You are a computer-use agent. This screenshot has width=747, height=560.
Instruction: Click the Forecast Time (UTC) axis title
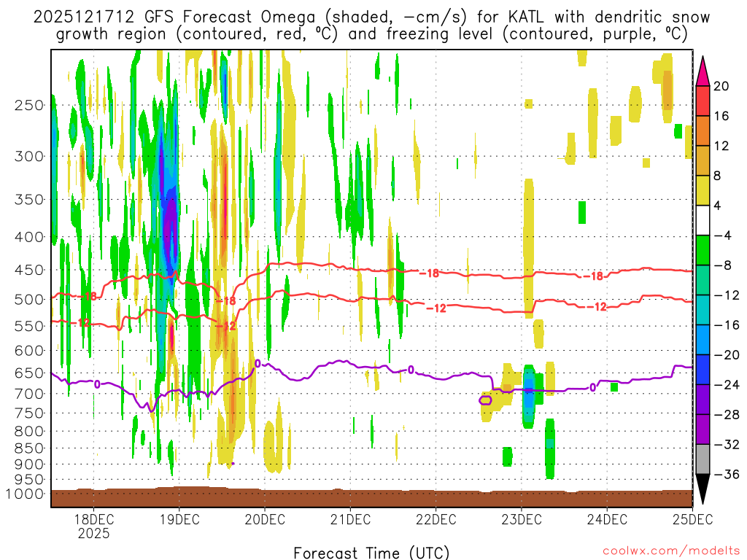click(371, 553)
